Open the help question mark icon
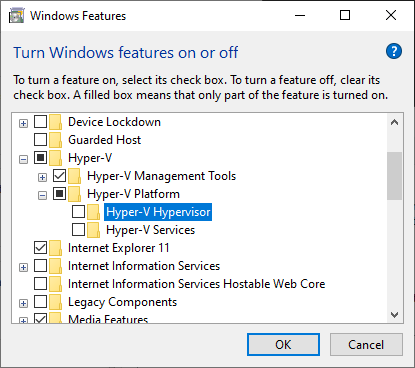Screen dimensions: 415x368 pos(394,51)
